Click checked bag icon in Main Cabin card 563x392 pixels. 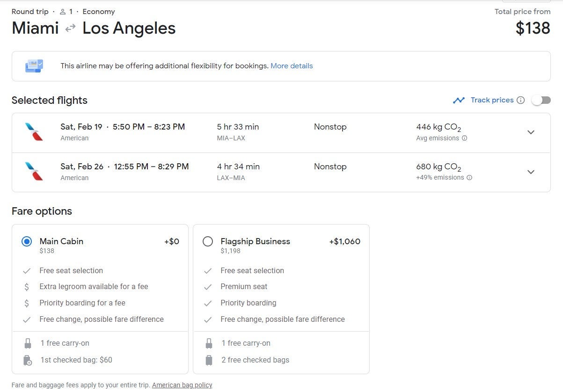coord(28,360)
